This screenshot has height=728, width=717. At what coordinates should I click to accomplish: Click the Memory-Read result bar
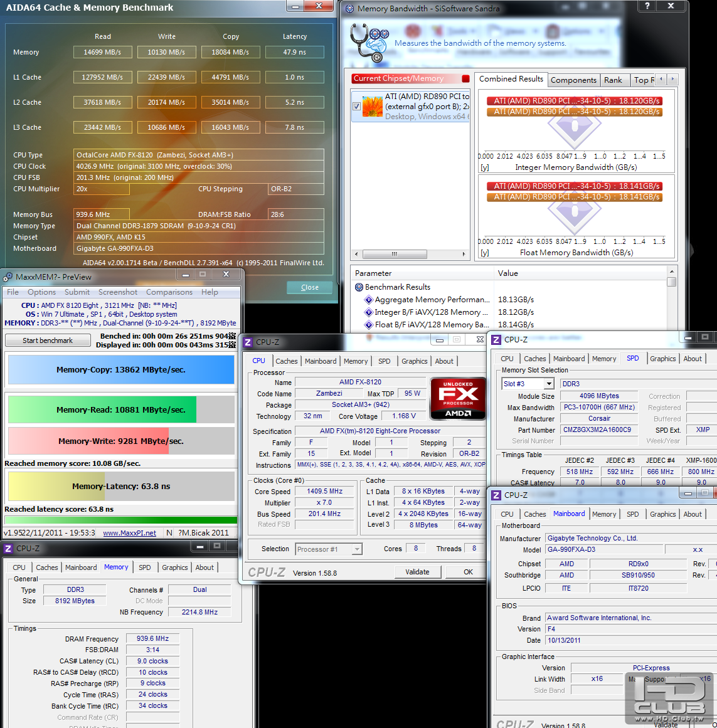pyautogui.click(x=121, y=409)
